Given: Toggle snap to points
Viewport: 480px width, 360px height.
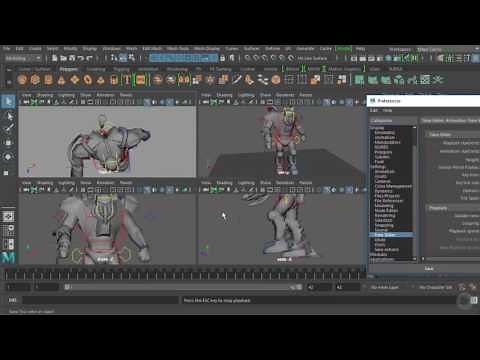Looking at the screenshot, I should [x=265, y=58].
